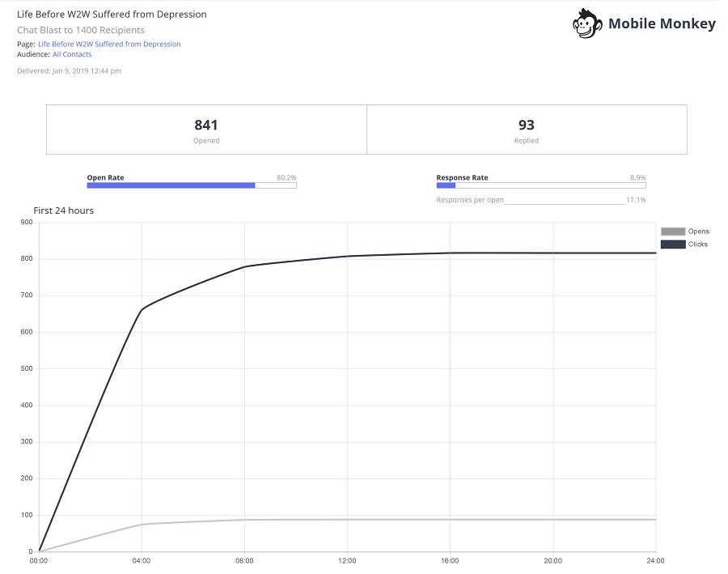The image size is (728, 574).
Task: Click the 24:00 time axis label
Action: (x=654, y=560)
